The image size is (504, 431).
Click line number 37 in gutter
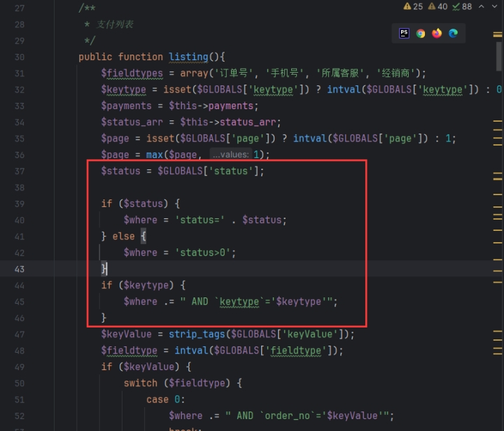click(19, 171)
